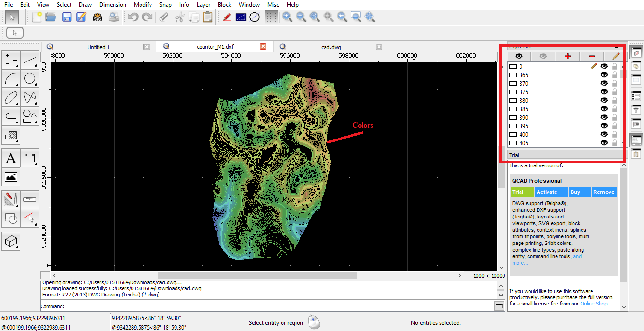
Task: Open the Snap menu
Action: tap(166, 5)
